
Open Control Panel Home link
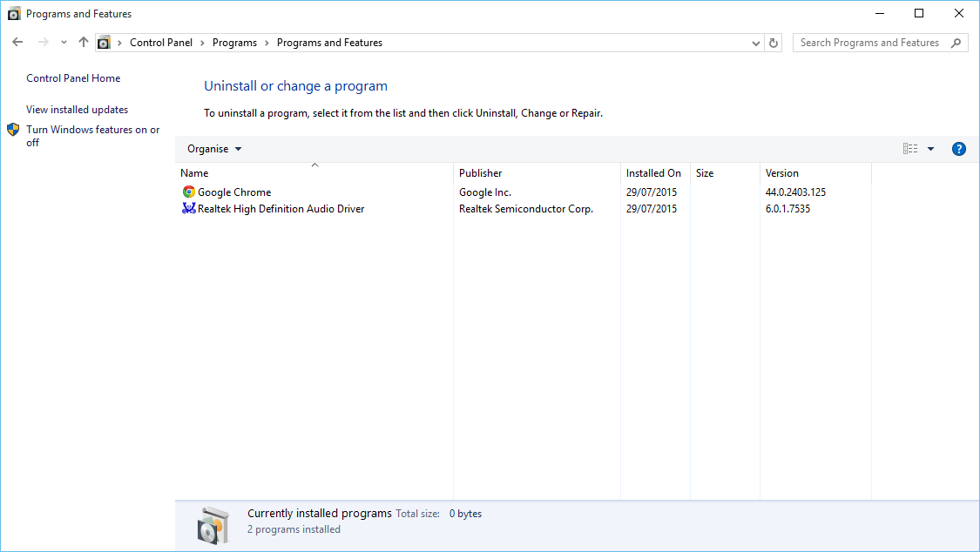pyautogui.click(x=73, y=78)
